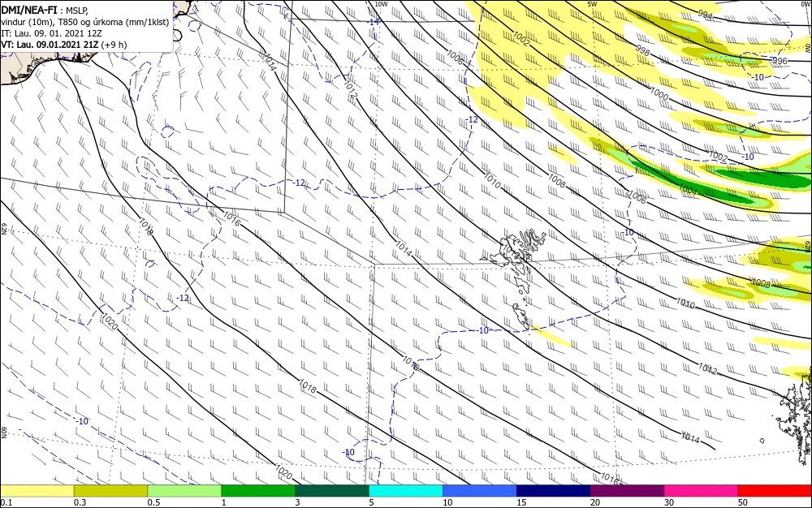Click the "0.3" legend value
This screenshot has width=812, height=508.
point(80,502)
